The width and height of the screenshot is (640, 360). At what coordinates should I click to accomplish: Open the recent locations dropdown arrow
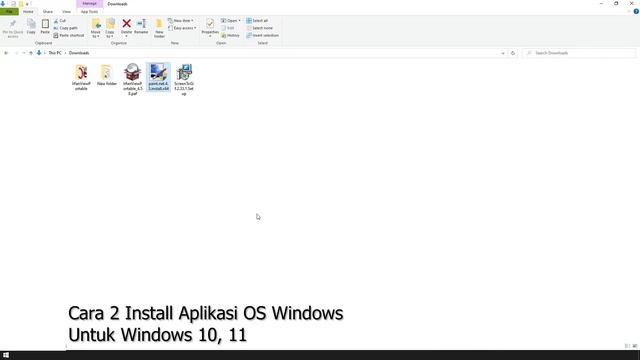(24, 53)
